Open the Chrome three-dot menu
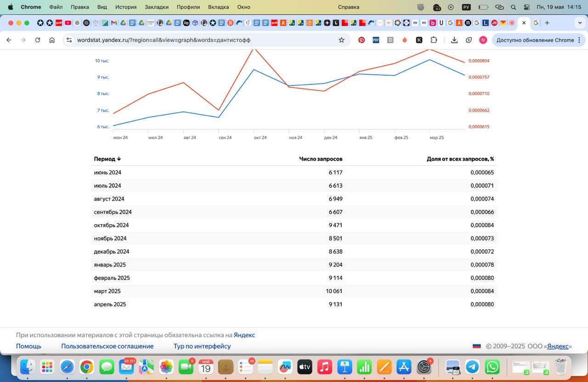The image size is (588, 382). click(x=579, y=40)
